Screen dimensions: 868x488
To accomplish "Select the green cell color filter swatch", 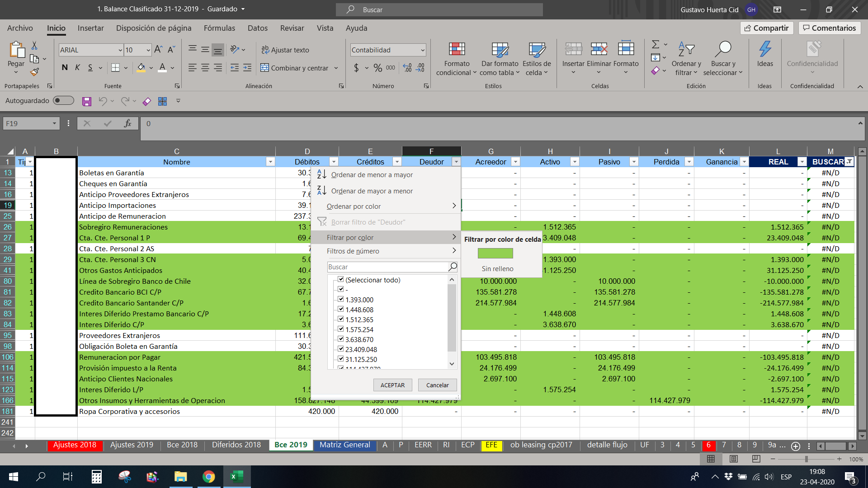I will pyautogui.click(x=495, y=253).
